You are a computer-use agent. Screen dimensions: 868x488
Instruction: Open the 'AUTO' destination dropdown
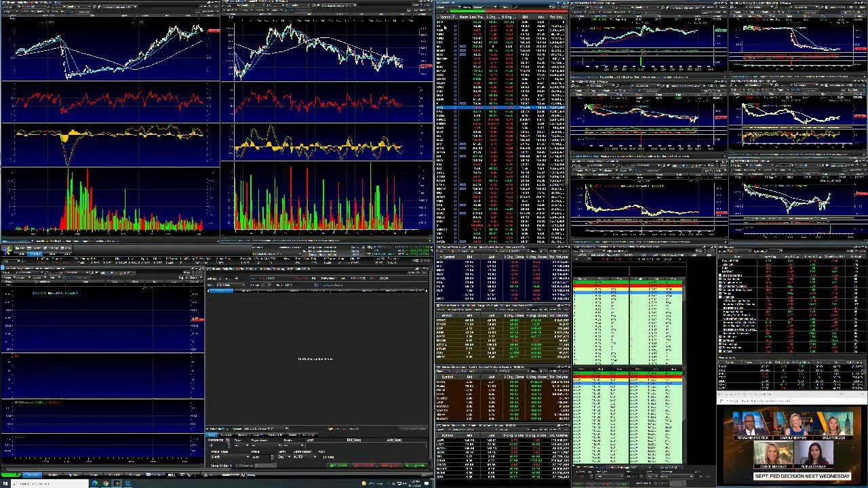pos(304,457)
